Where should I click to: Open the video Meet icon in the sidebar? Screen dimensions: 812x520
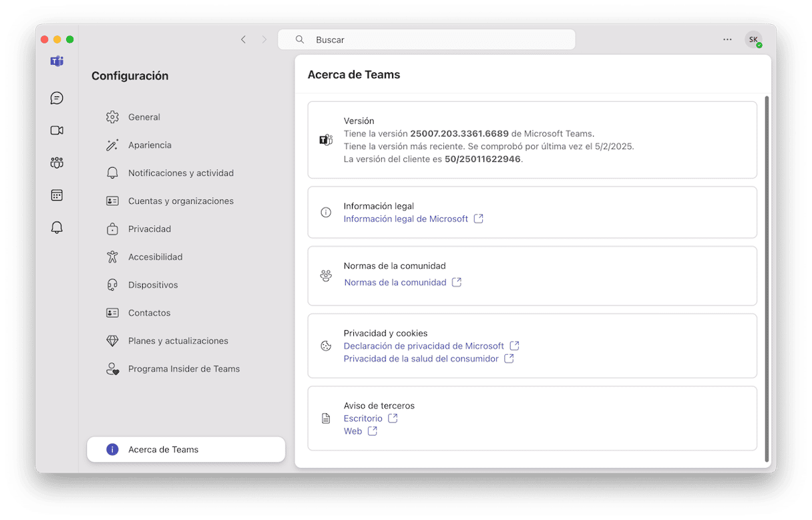click(x=57, y=130)
